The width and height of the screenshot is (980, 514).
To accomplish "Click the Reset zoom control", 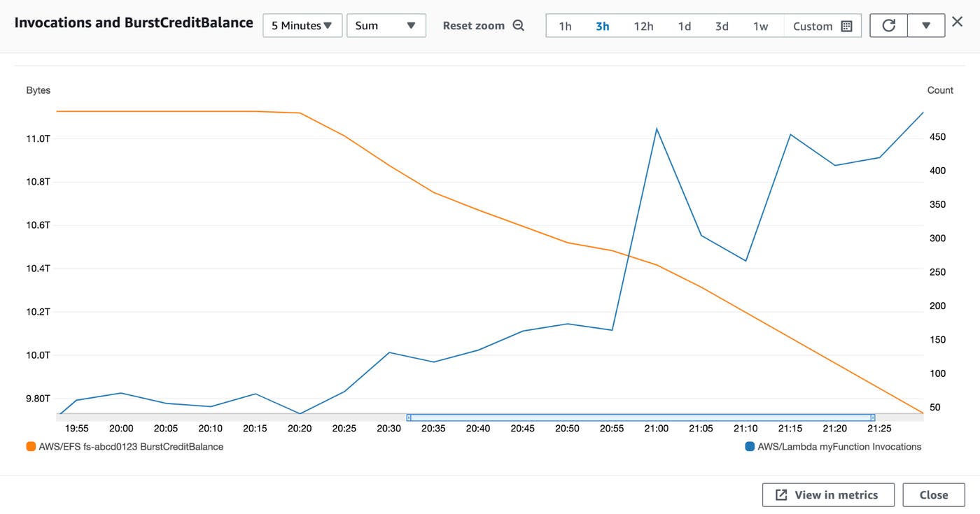I will pos(473,25).
